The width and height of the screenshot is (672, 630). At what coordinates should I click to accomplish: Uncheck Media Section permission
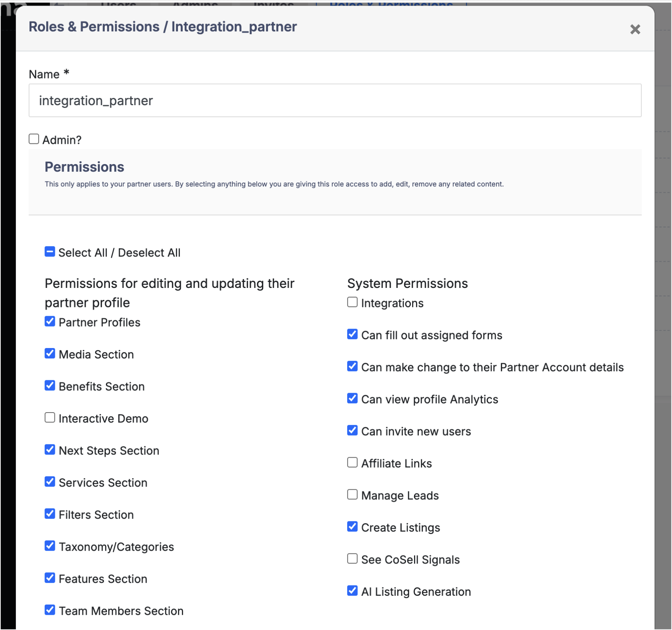click(50, 354)
